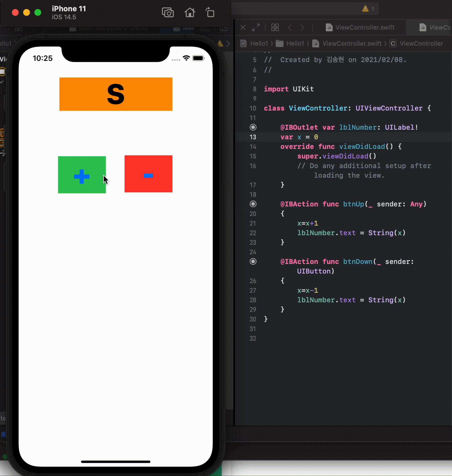The height and width of the screenshot is (476, 452).
Task: Click line number 13 in gutter
Action: point(253,137)
